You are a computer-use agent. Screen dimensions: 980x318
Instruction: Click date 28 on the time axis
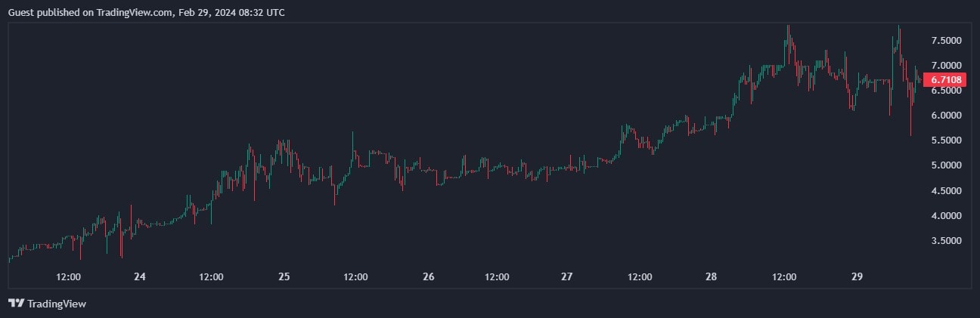click(712, 277)
